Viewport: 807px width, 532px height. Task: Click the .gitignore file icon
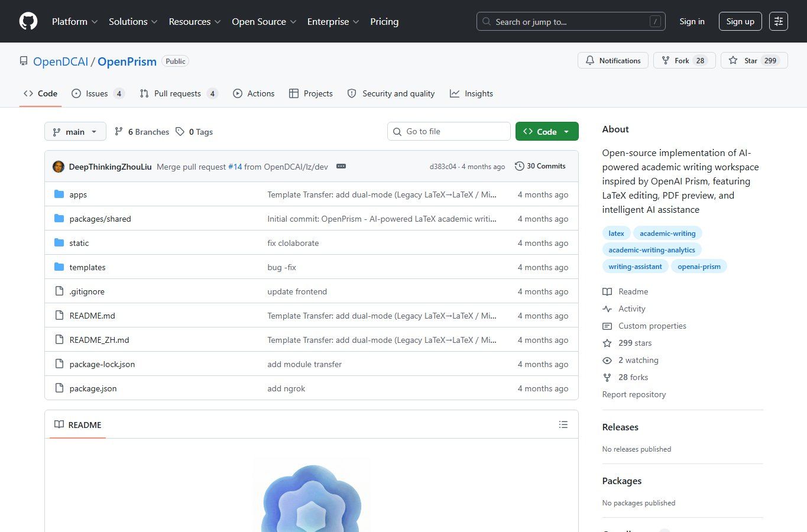point(59,291)
